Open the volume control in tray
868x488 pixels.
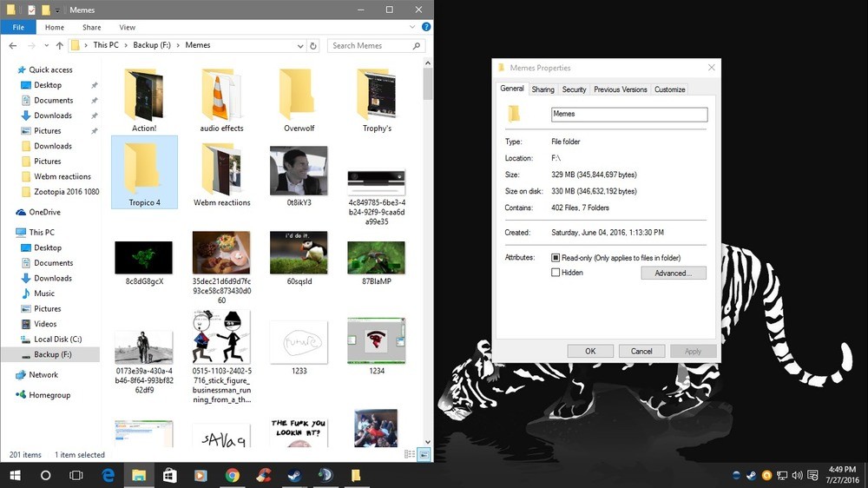(x=797, y=475)
